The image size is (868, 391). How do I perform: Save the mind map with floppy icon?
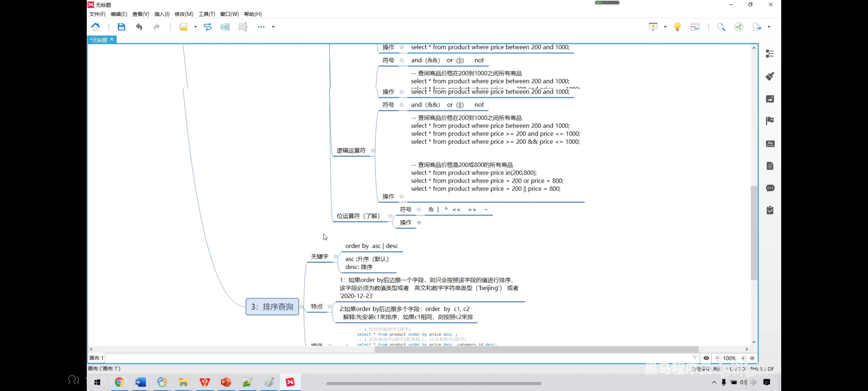point(121,27)
